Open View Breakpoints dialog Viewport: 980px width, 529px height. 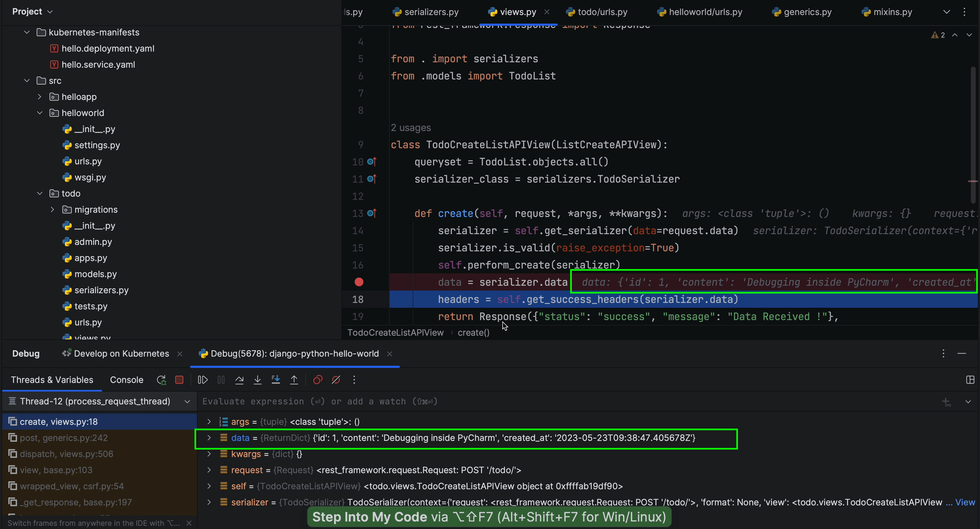coord(318,380)
